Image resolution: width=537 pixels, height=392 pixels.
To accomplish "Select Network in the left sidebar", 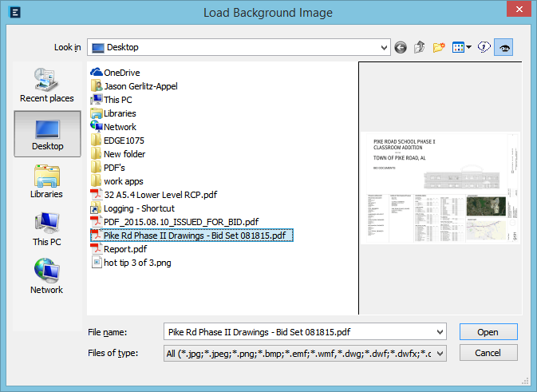I will coord(47,277).
